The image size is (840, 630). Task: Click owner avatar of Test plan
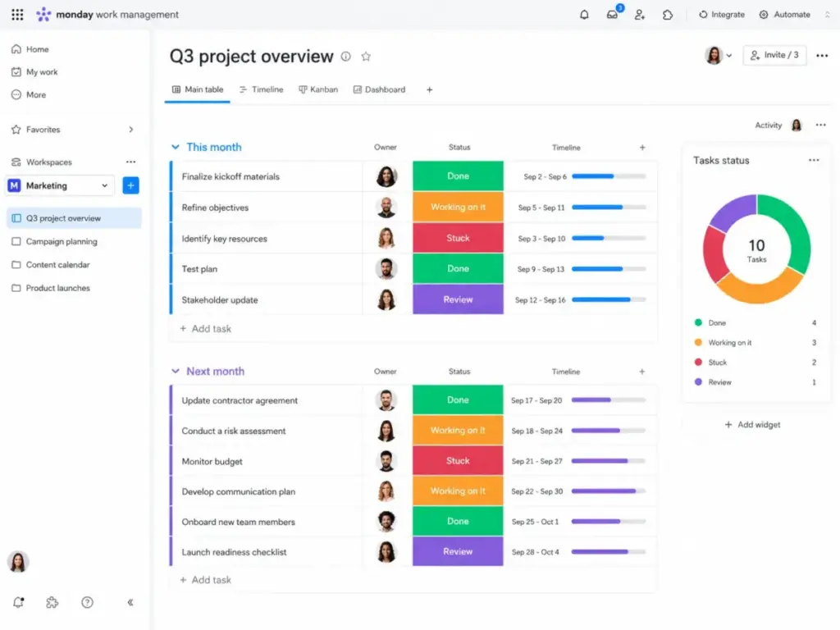pyautogui.click(x=386, y=269)
